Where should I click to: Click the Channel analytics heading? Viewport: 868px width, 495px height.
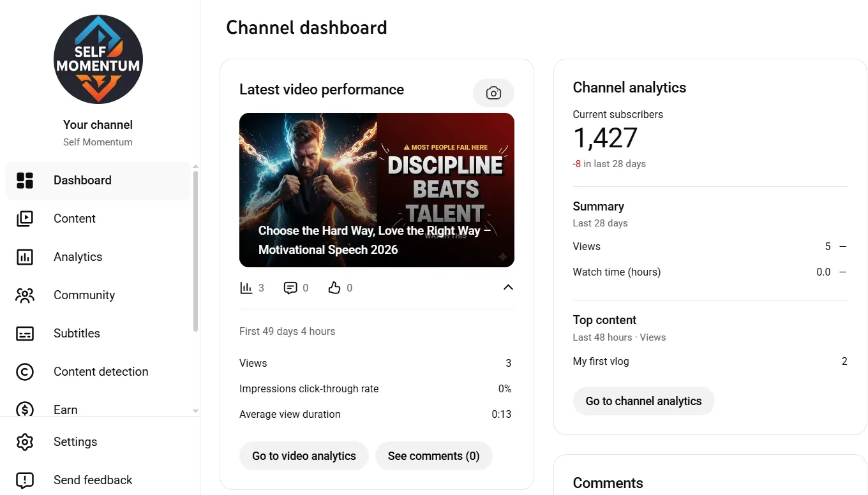tap(630, 88)
